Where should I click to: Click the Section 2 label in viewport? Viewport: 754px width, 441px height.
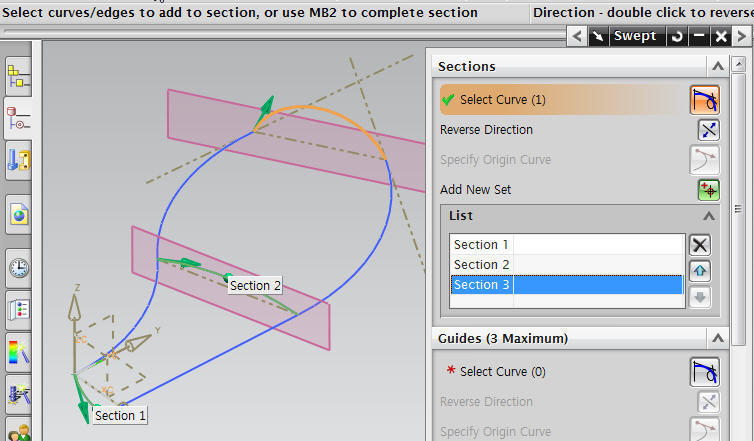point(255,285)
